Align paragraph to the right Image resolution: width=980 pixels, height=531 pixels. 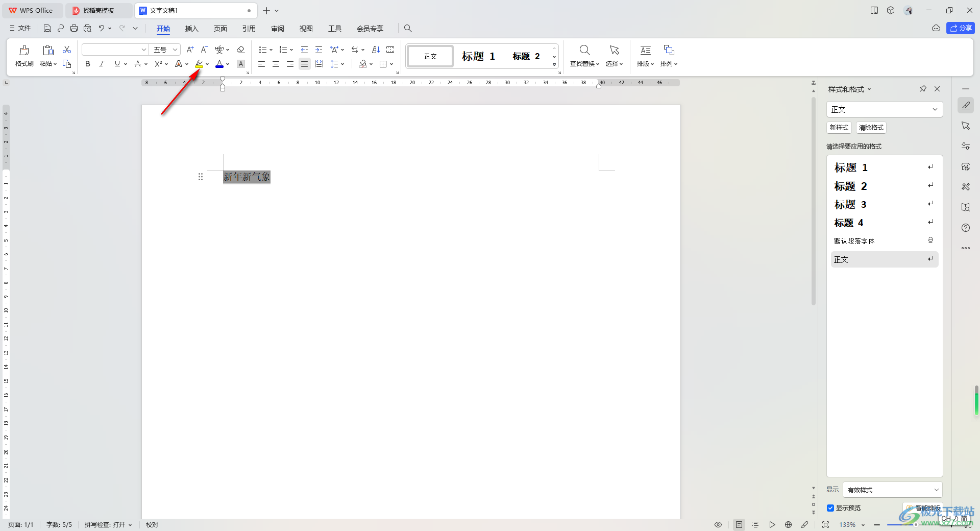(x=290, y=64)
